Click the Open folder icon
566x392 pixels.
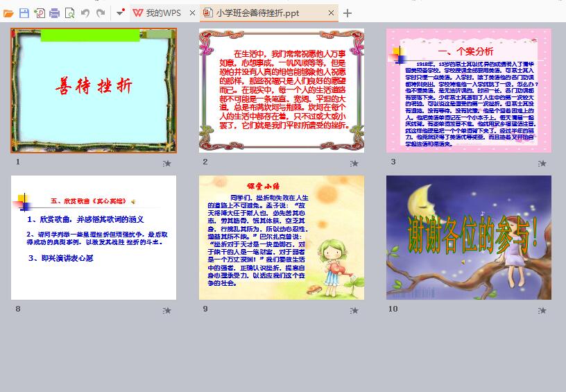[8, 14]
